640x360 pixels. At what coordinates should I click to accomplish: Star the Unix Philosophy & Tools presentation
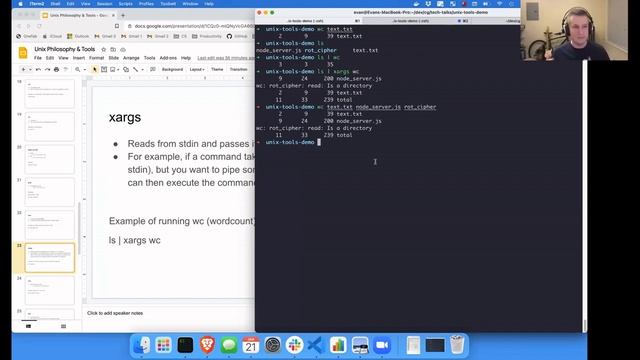pyautogui.click(x=104, y=49)
